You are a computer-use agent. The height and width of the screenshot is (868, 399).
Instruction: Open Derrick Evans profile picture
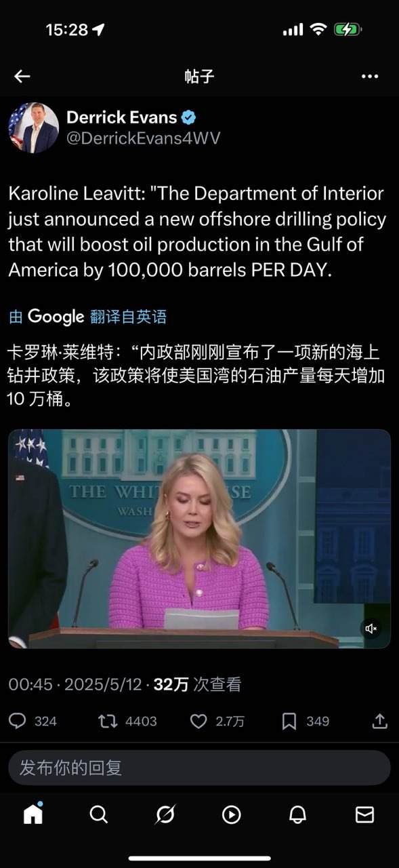(33, 127)
